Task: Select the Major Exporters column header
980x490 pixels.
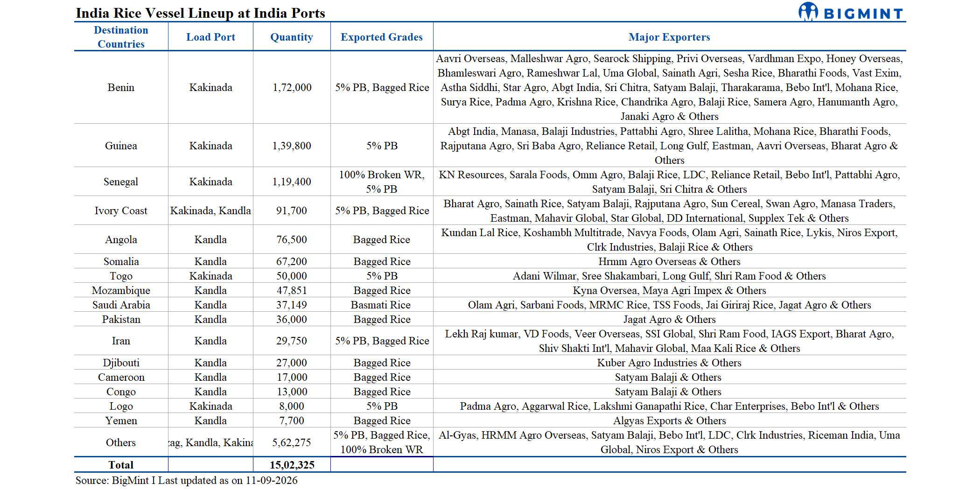Action: point(669,37)
